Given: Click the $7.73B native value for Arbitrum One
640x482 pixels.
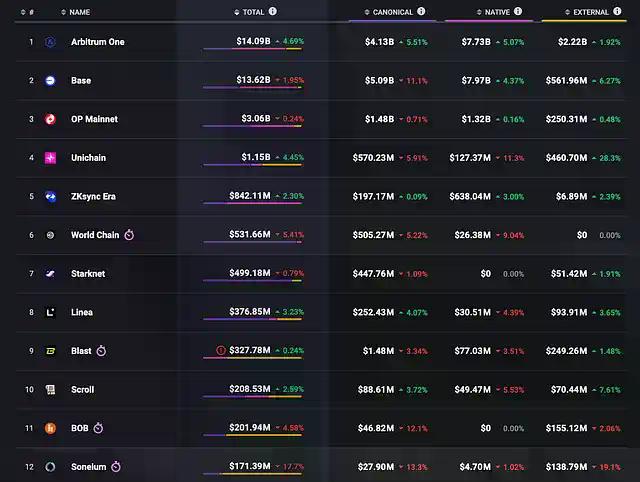Looking at the screenshot, I should (476, 42).
